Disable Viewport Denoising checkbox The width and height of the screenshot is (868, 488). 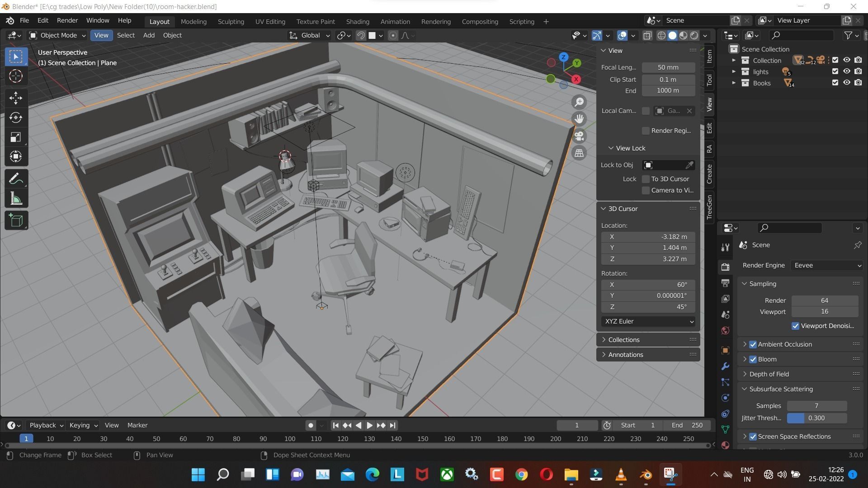[795, 326]
